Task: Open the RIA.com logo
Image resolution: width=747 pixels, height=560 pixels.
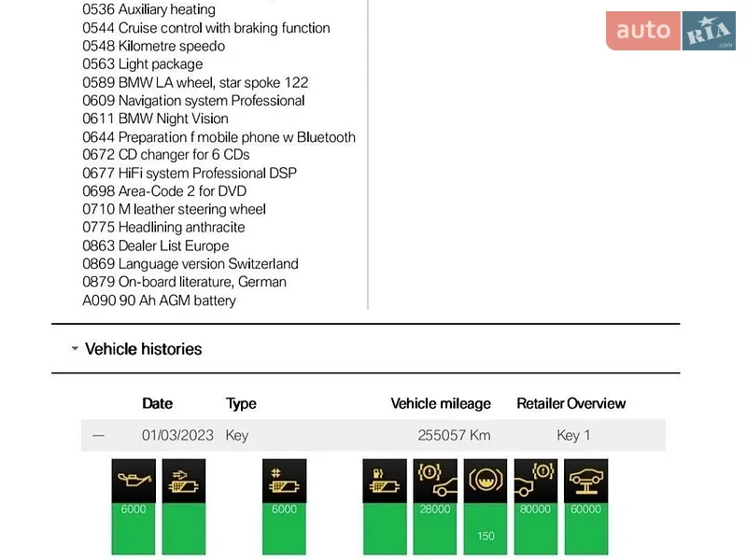Action: (709, 31)
